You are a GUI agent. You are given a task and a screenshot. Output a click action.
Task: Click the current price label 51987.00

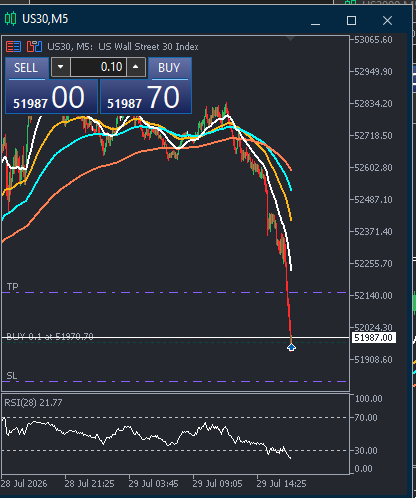pyautogui.click(x=373, y=338)
